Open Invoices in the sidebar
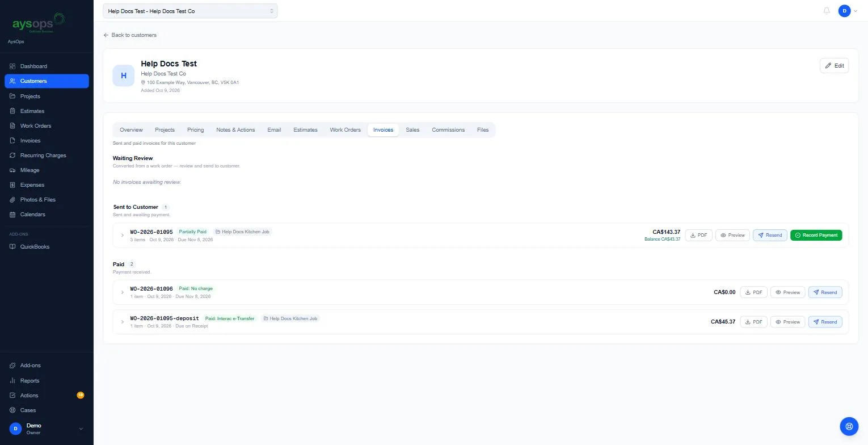Image resolution: width=868 pixels, height=445 pixels. tap(47, 141)
